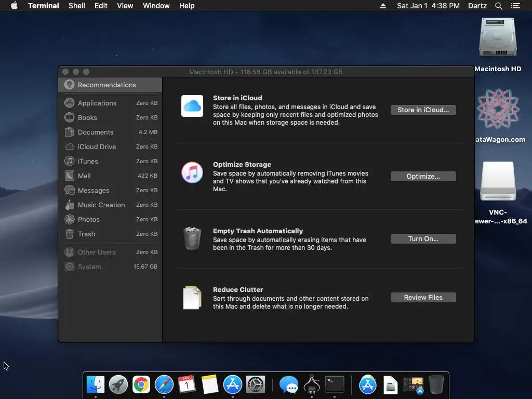Click the Documents sidebar icon

pyautogui.click(x=70, y=132)
